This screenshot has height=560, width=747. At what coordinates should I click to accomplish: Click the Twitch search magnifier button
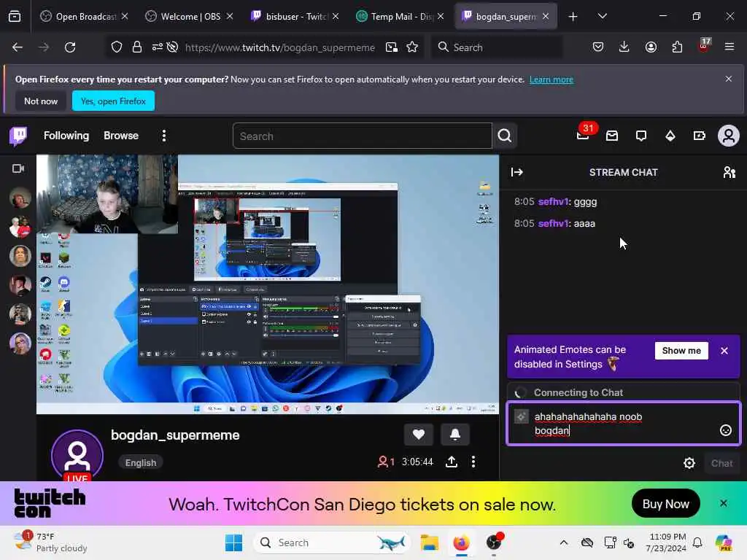coord(505,136)
